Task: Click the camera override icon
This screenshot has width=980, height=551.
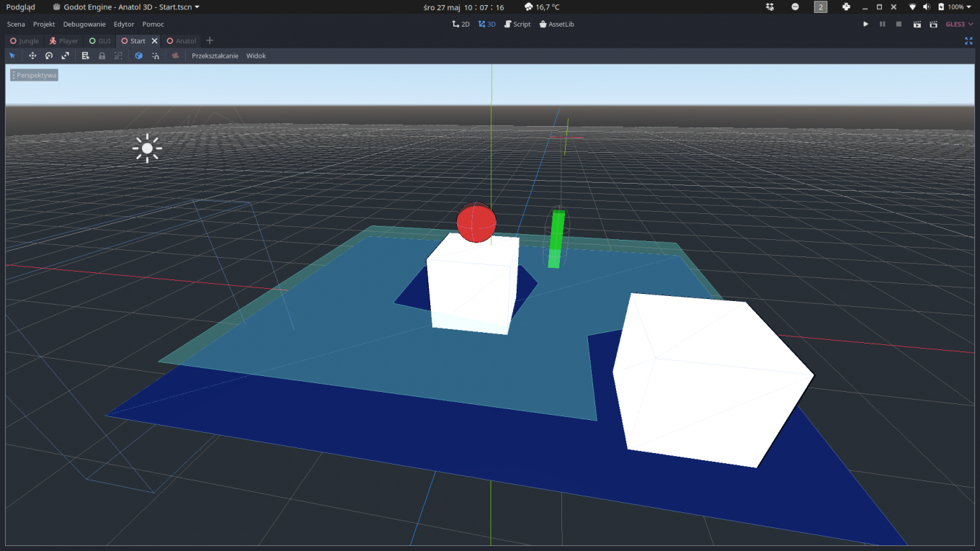Action: tap(175, 55)
